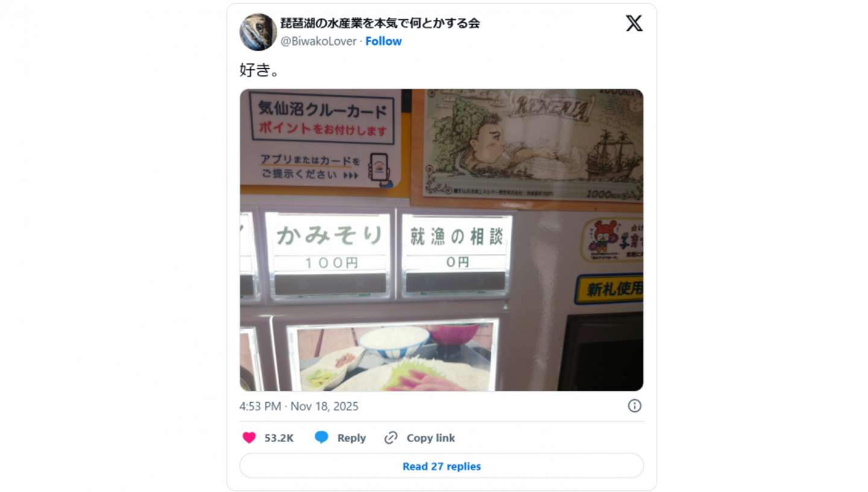
Task: Click the 好き。 tweet text
Action: click(259, 70)
